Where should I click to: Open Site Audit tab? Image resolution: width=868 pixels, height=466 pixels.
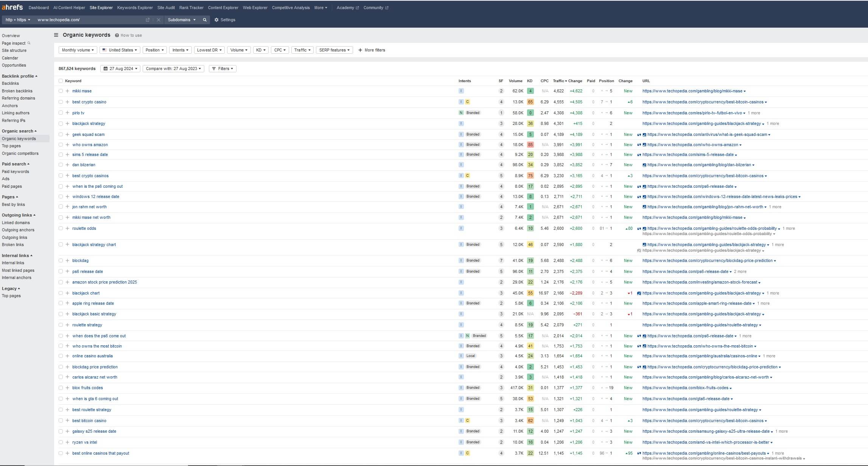point(166,8)
